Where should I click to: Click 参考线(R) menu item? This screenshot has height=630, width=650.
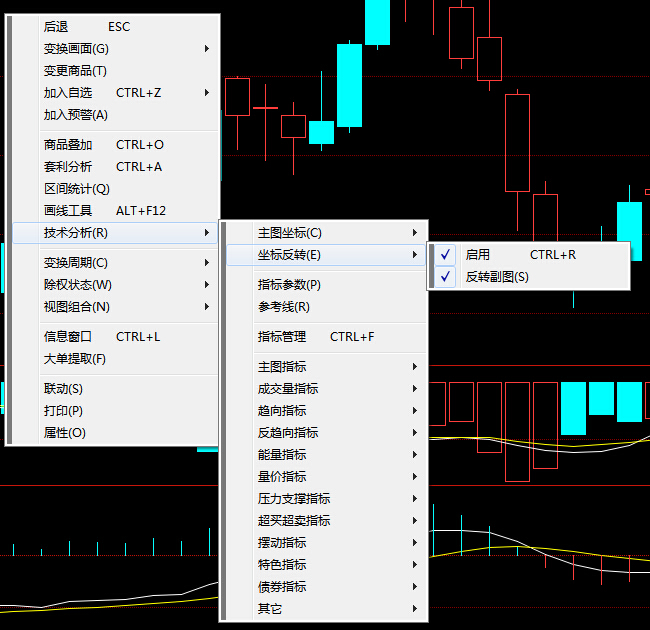tap(284, 307)
